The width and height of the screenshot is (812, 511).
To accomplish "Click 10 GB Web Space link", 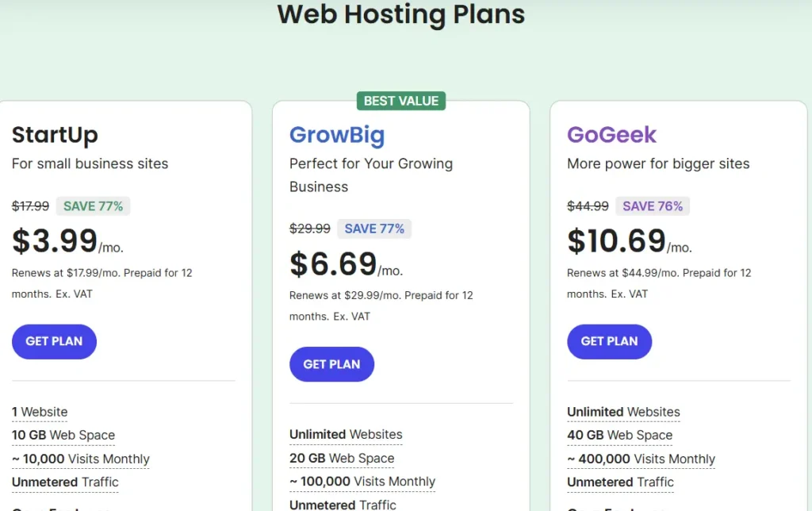I will [x=63, y=436].
